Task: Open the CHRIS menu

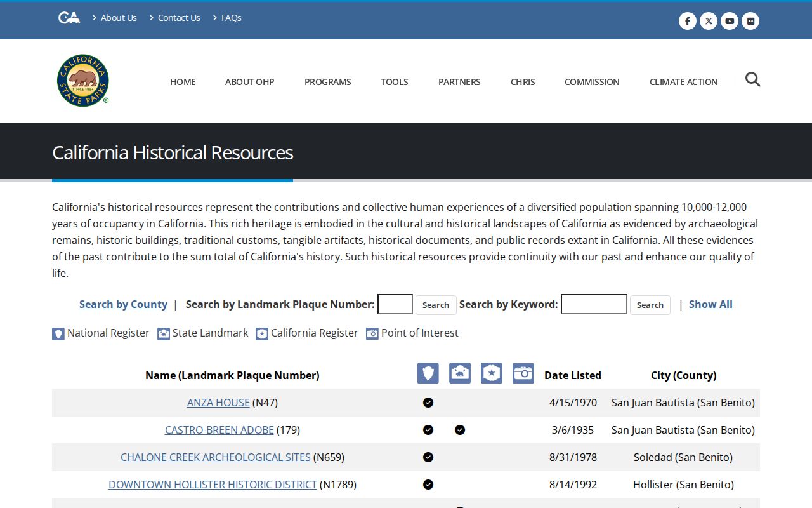Action: [x=523, y=82]
